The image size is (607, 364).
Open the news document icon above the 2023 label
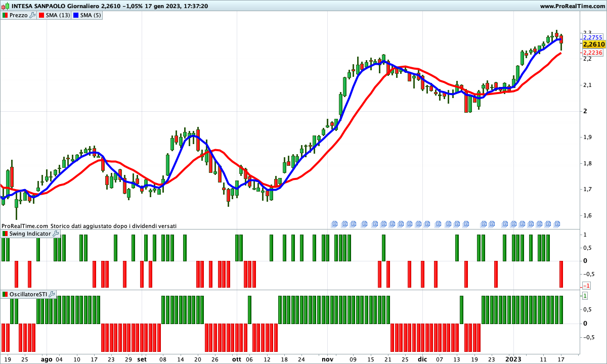[513, 223]
